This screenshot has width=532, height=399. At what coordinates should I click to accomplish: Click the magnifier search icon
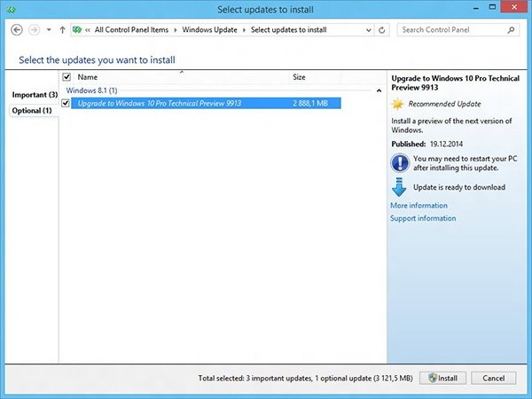coord(511,30)
